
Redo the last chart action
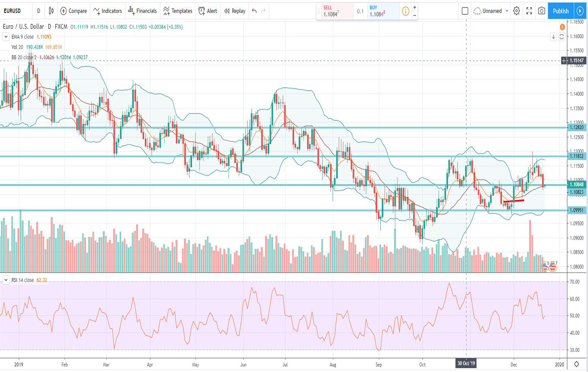(x=263, y=11)
